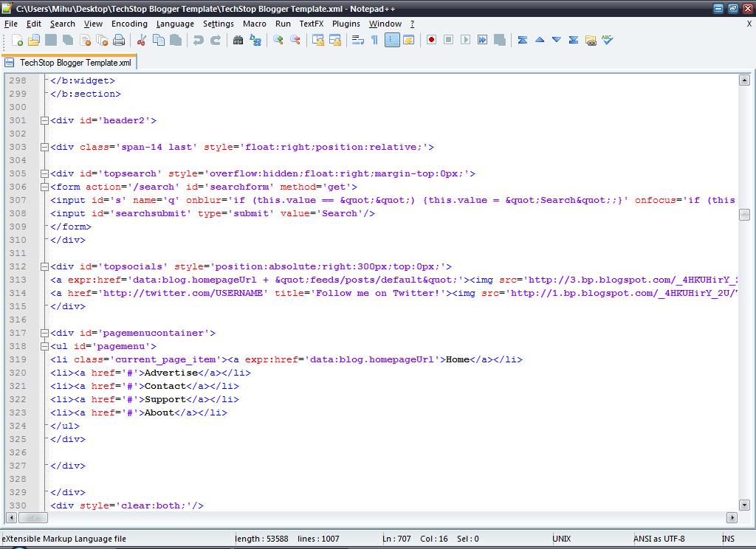756x549 pixels.
Task: Stop macro recording with the stop icon
Action: tap(448, 41)
